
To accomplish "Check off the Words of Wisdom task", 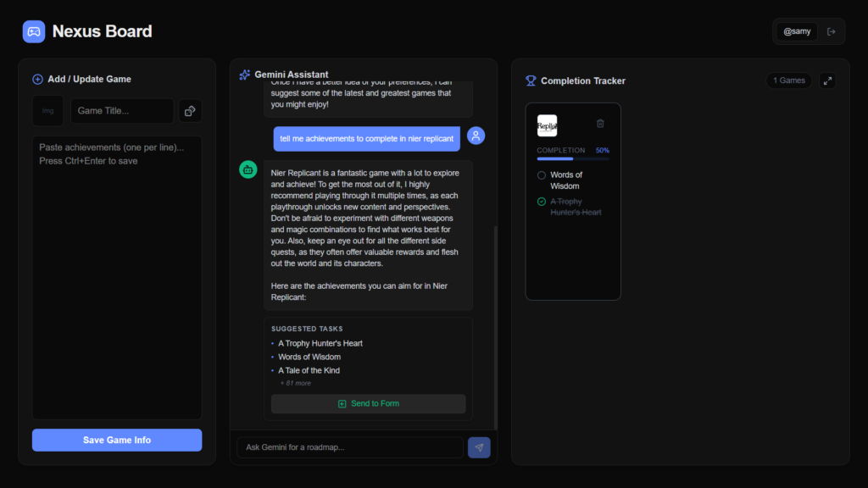I will click(542, 175).
